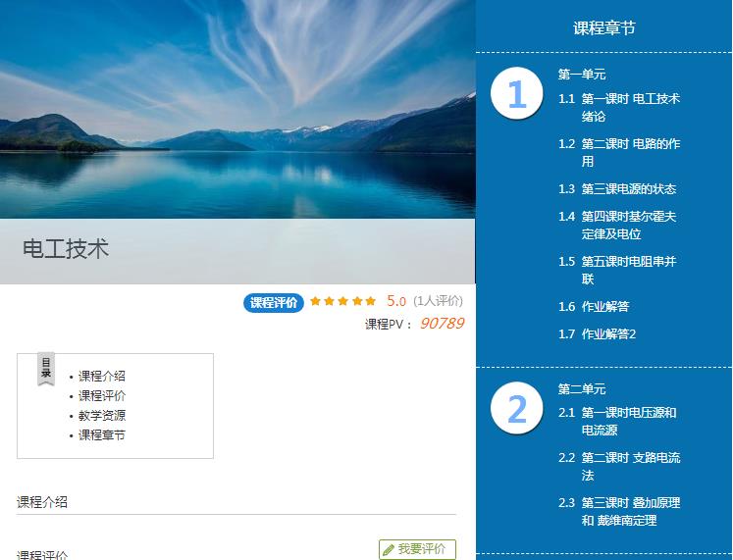The height and width of the screenshot is (560, 733).
Task: Open 课程章节 in the table of contents
Action: (x=101, y=434)
